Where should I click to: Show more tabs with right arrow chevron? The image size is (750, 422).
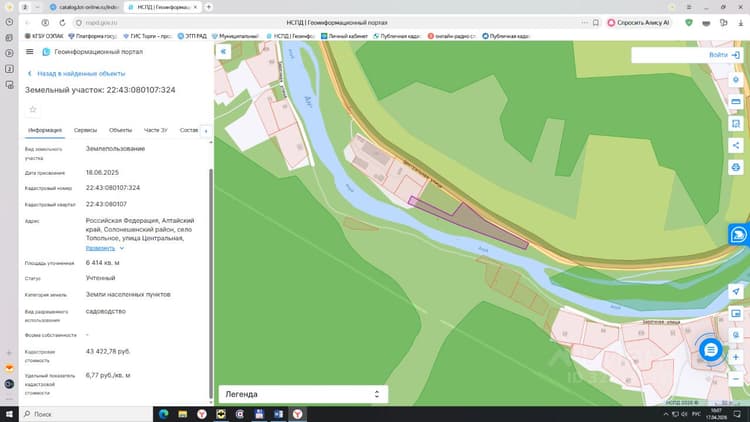[x=206, y=131]
